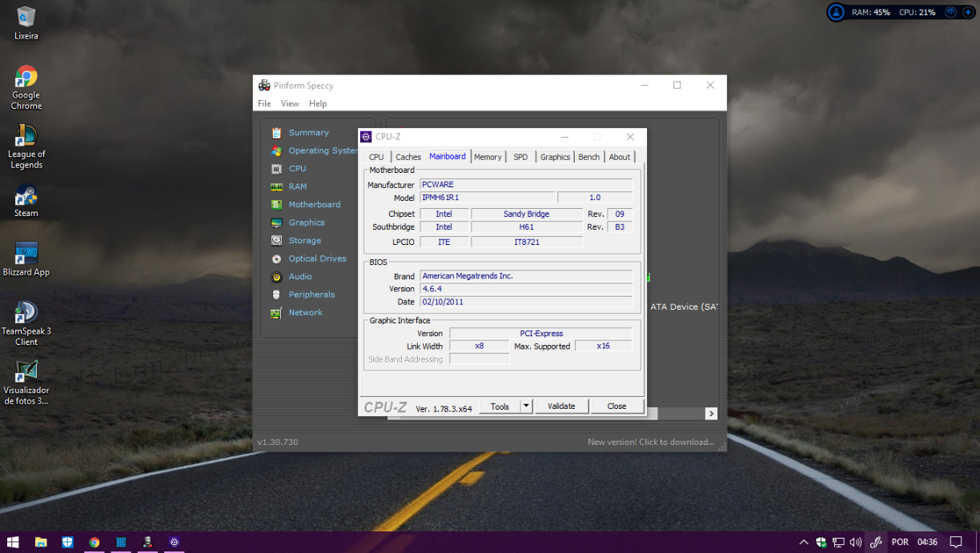Image resolution: width=980 pixels, height=553 pixels.
Task: Open the Lixeira recycle bin desktop icon
Action: [x=26, y=23]
